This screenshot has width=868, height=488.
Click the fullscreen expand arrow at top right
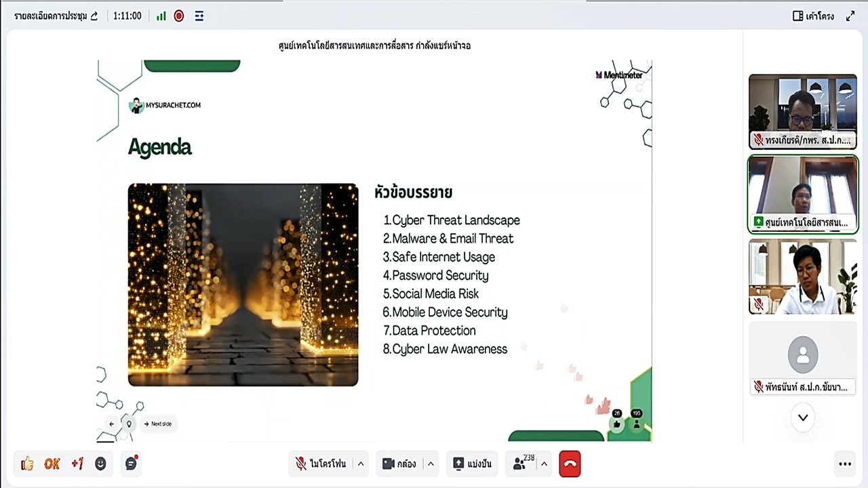pyautogui.click(x=851, y=15)
